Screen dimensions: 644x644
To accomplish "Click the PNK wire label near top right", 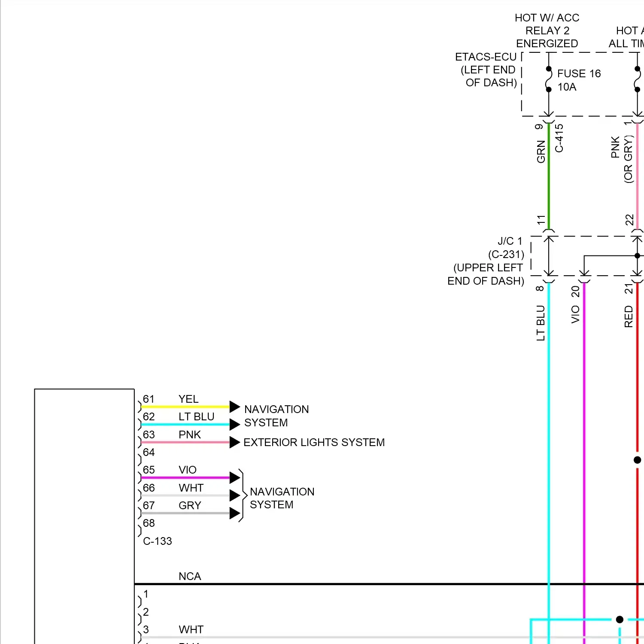I will point(615,147).
